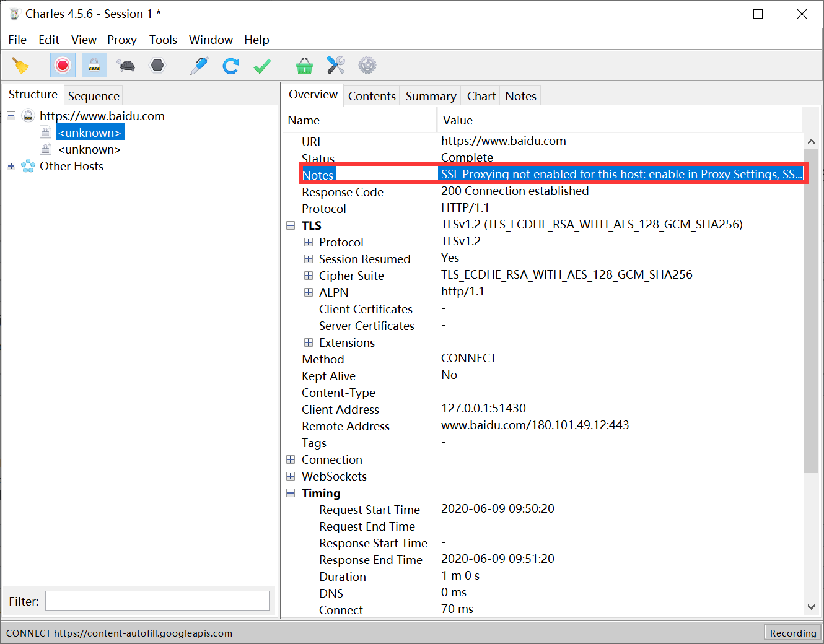Switch to the Contents tab
Viewport: 824px width, 644px height.
click(x=372, y=96)
